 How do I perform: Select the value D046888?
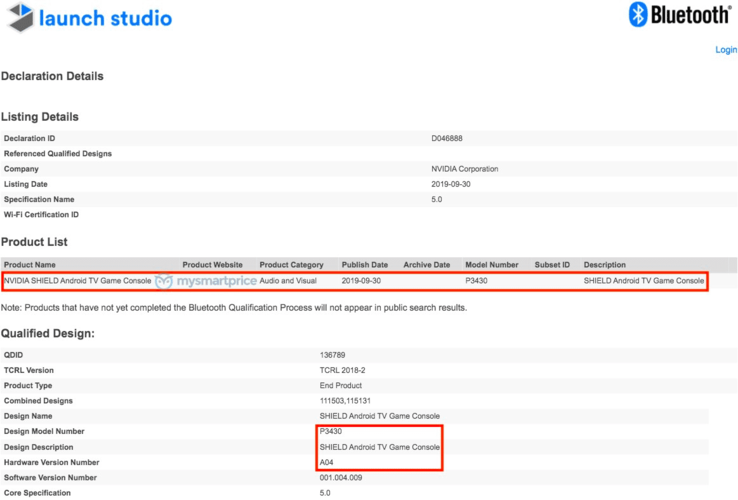point(447,138)
